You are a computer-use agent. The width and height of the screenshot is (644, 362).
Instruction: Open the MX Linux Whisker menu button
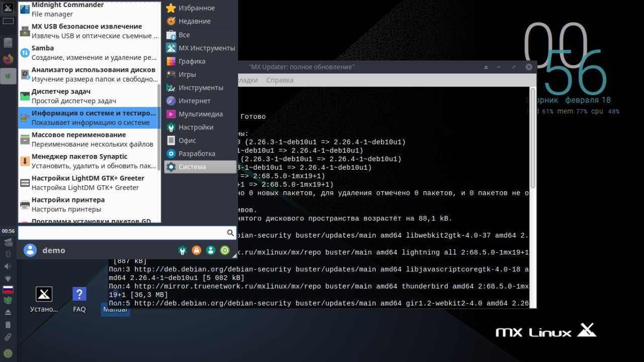(x=8, y=7)
